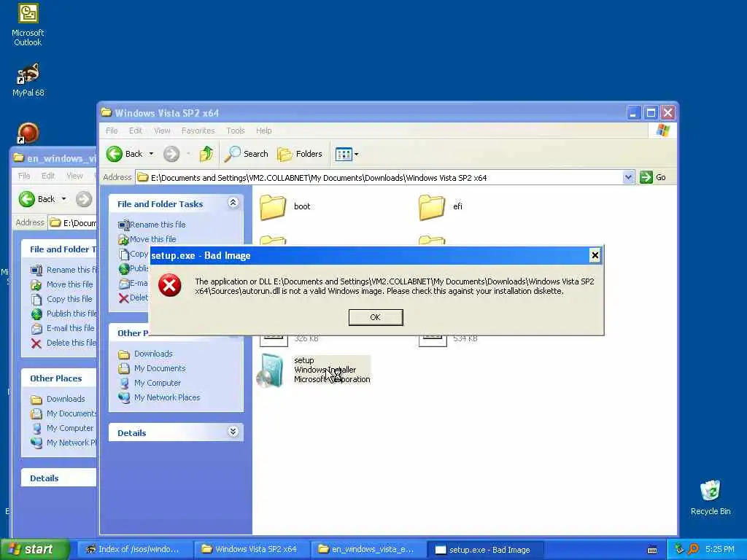Open the Favorites menu
This screenshot has height=560, width=747.
point(198,131)
